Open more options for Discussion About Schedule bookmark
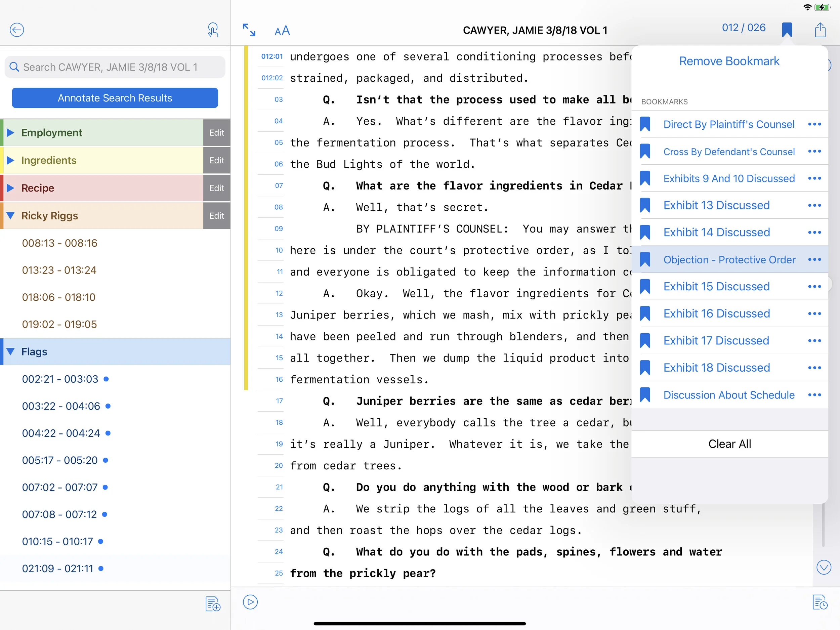 point(815,394)
